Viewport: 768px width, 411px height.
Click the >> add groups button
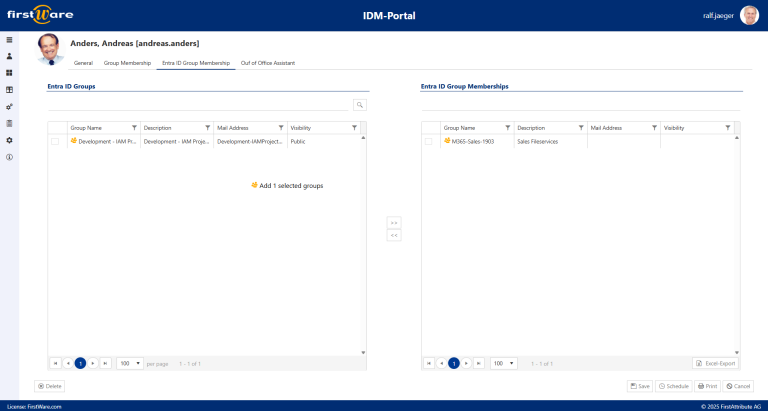click(x=394, y=222)
